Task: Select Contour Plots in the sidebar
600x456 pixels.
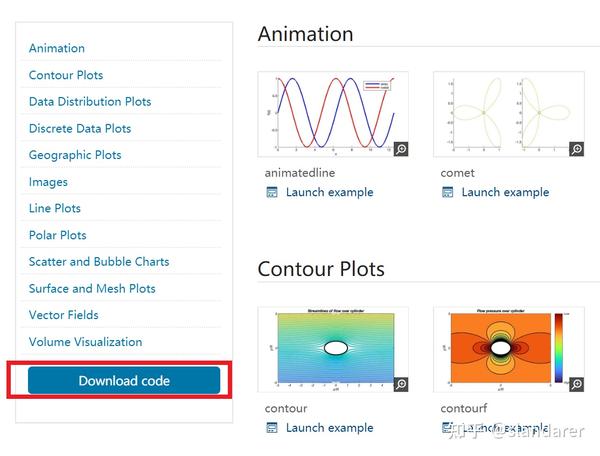Action: [x=66, y=75]
